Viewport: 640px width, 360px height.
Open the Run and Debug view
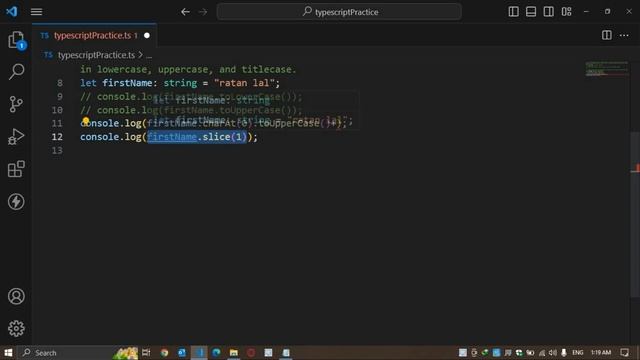coord(16,136)
